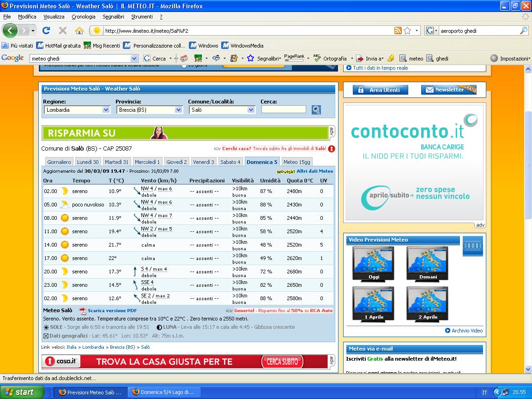This screenshot has width=532, height=399.
Task: Click the page's vertical scrollbar thumb
Action: click(x=528, y=164)
